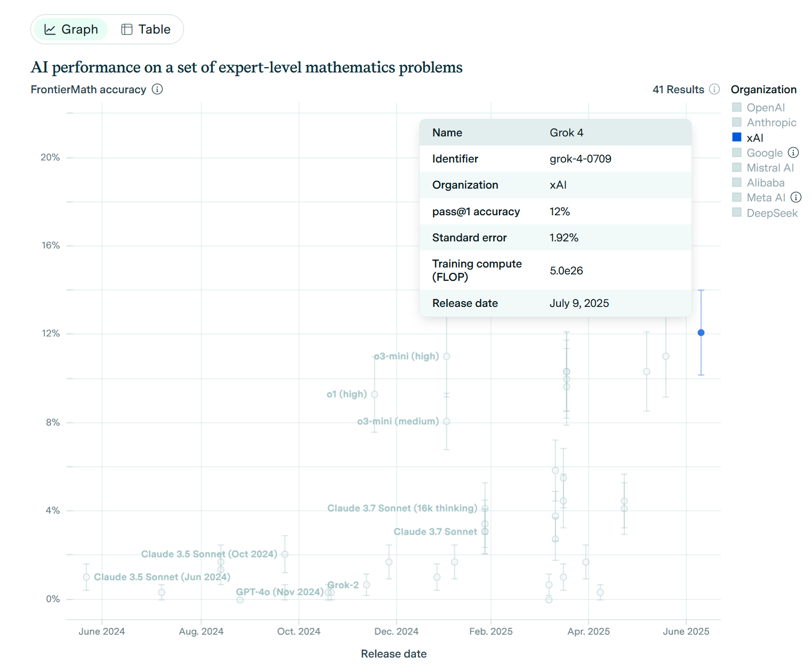The width and height of the screenshot is (812, 665).
Task: Click the 'Feb. 2025' axis label
Action: tap(491, 631)
